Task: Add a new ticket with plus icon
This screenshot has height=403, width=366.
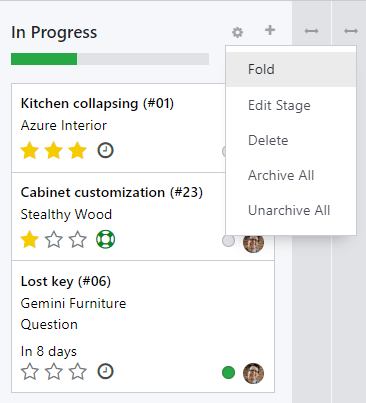Action: click(x=270, y=30)
